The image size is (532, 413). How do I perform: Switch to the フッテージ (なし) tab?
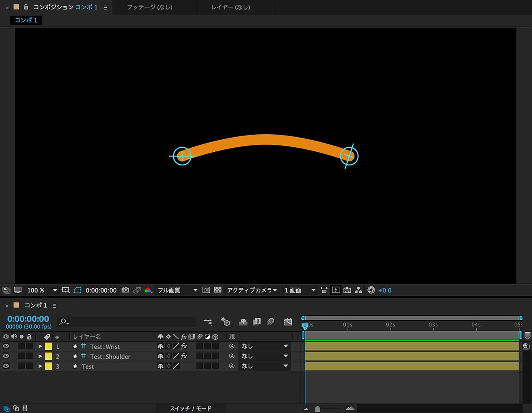click(150, 7)
